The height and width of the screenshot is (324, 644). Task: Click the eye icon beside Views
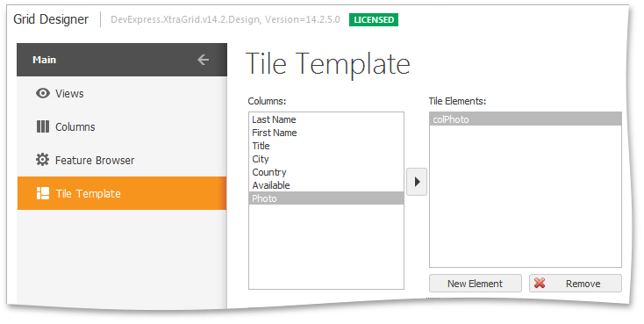43,93
